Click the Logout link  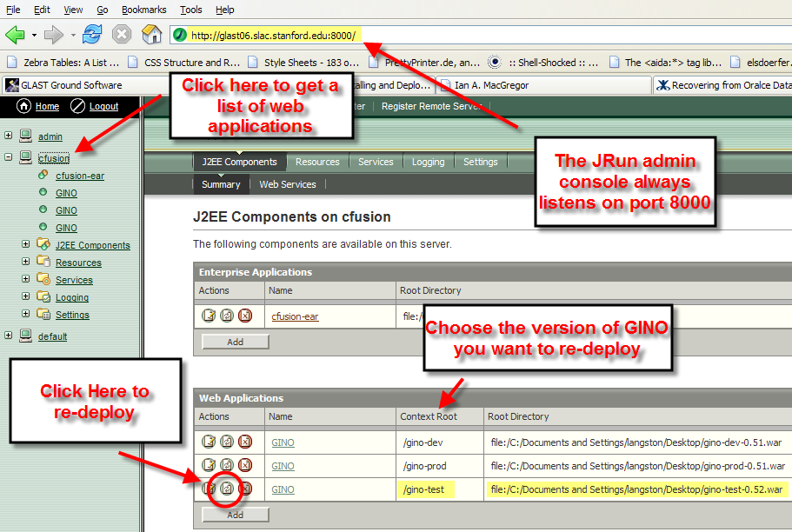103,106
